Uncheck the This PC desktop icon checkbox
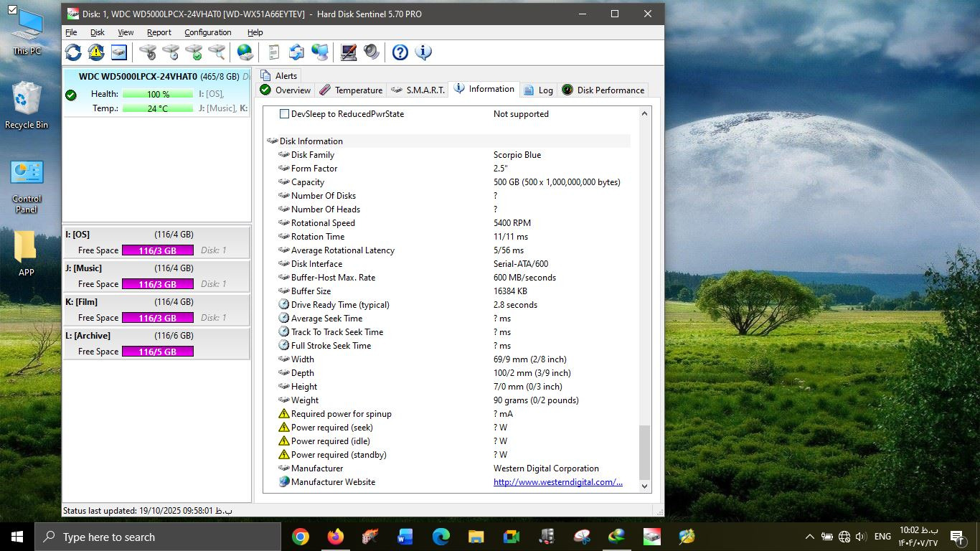This screenshot has width=980, height=551. [13, 10]
